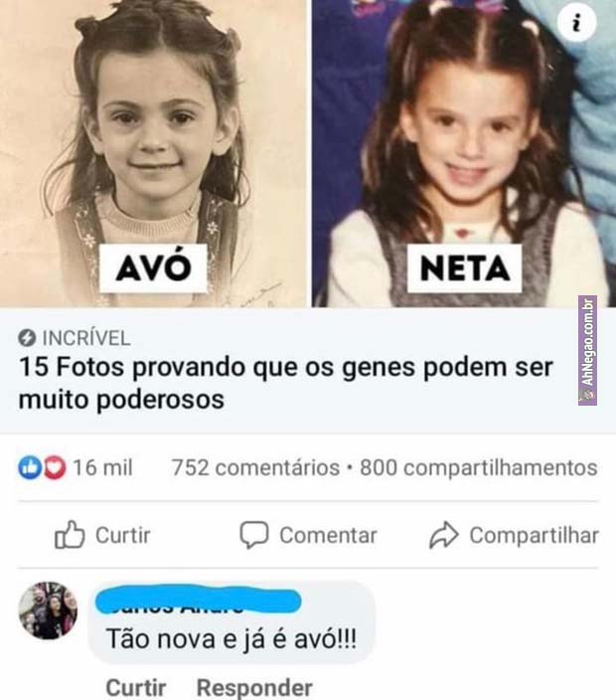Viewport: 616px width, 700px height.
Task: View the 800 compartilhamentos
Action: click(479, 468)
